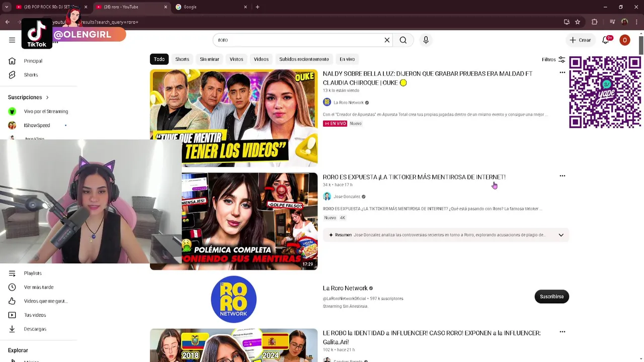Screen dimensions: 644x362
Task: Open Ver más tarde in the sidebar
Action: [x=39, y=287]
